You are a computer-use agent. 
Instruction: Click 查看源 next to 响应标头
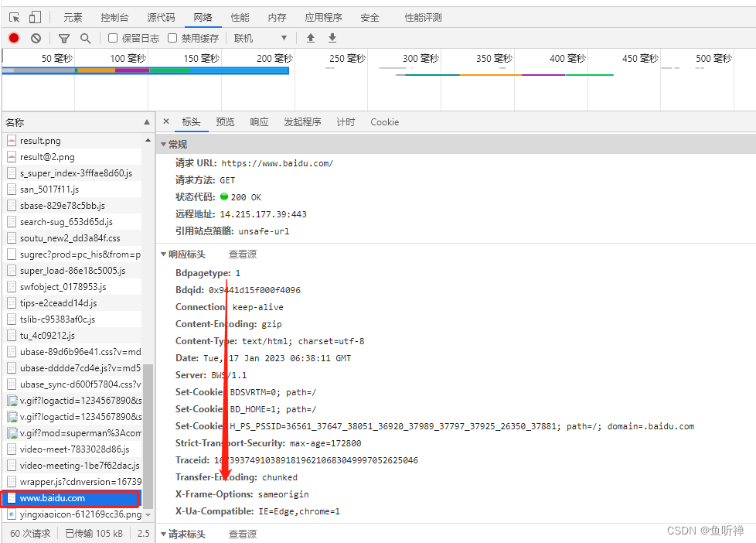click(243, 254)
